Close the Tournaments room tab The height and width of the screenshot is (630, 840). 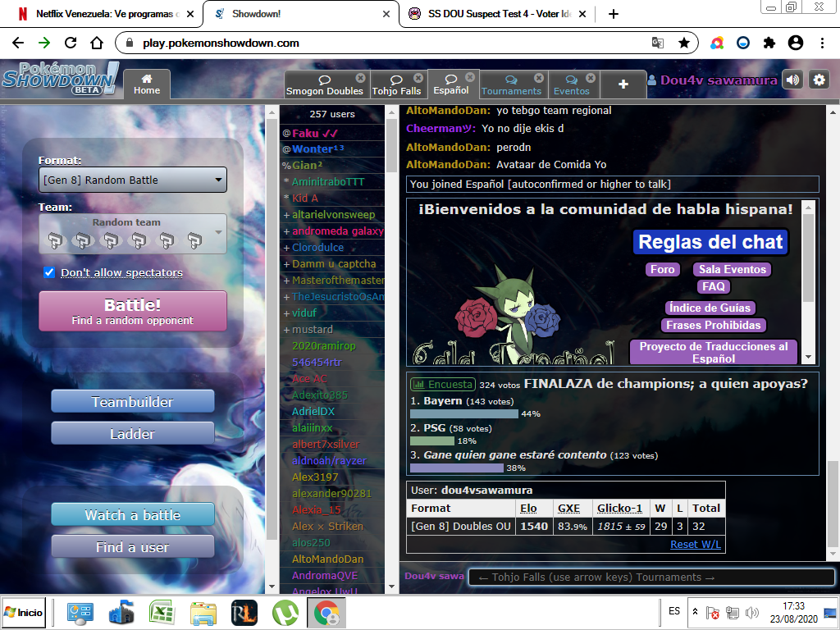pyautogui.click(x=539, y=78)
